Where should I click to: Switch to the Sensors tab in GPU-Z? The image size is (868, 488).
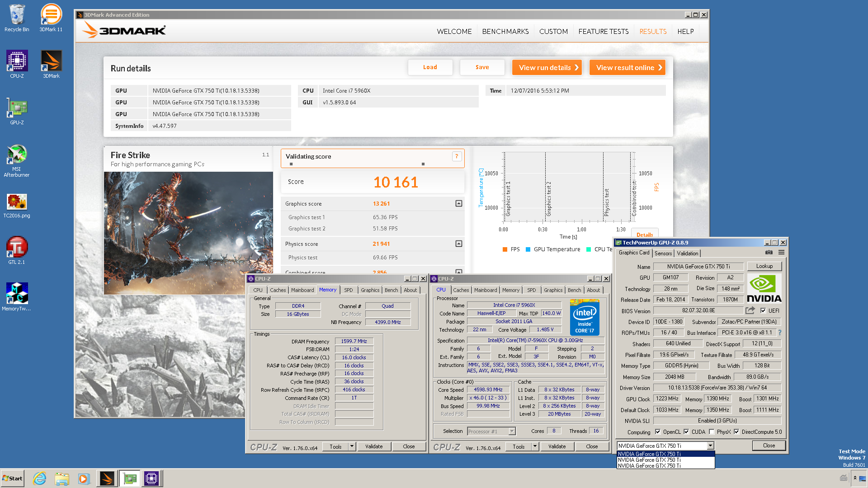[663, 253]
